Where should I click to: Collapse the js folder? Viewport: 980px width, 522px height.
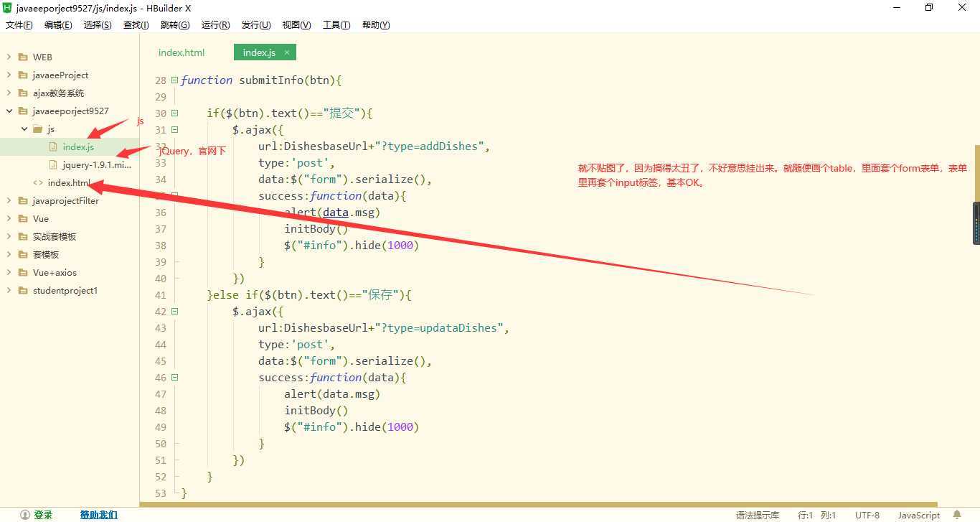tap(24, 129)
